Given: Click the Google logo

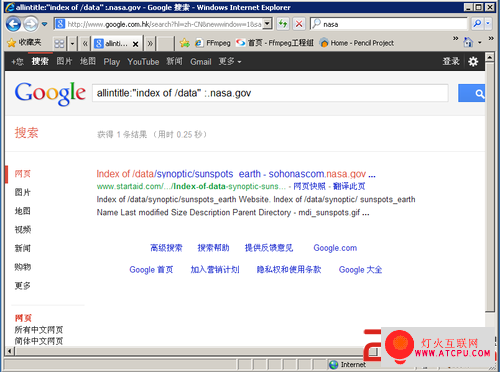Looking at the screenshot, I should click(50, 93).
